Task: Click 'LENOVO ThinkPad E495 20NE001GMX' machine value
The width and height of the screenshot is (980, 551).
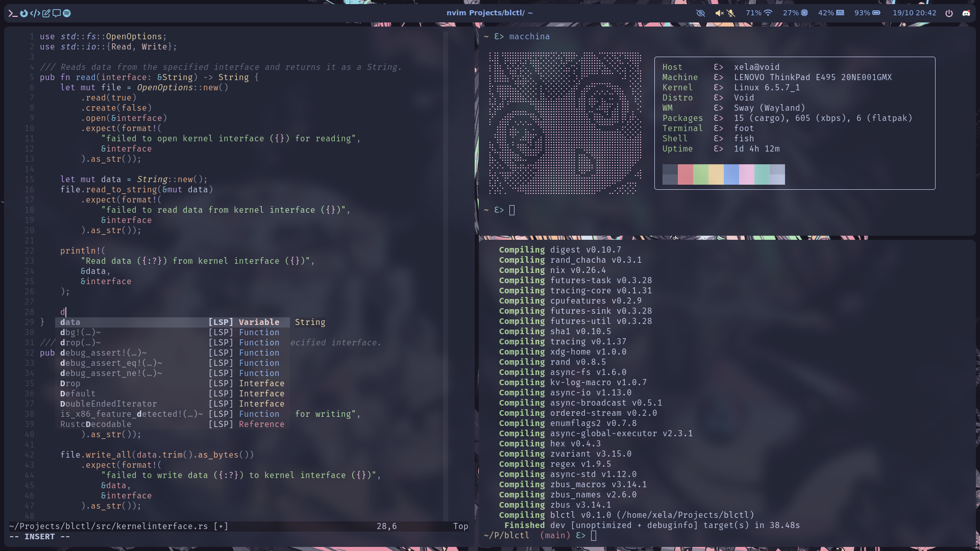Action: (x=813, y=78)
